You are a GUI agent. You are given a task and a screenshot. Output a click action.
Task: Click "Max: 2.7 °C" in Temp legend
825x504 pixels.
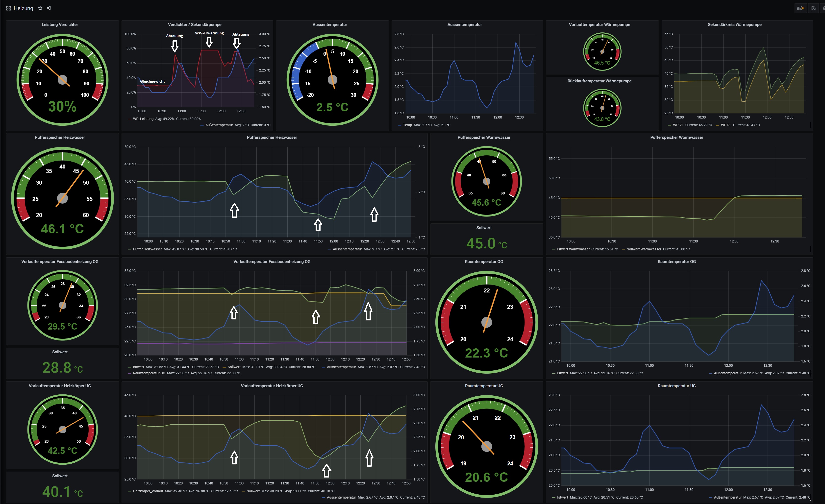click(423, 125)
